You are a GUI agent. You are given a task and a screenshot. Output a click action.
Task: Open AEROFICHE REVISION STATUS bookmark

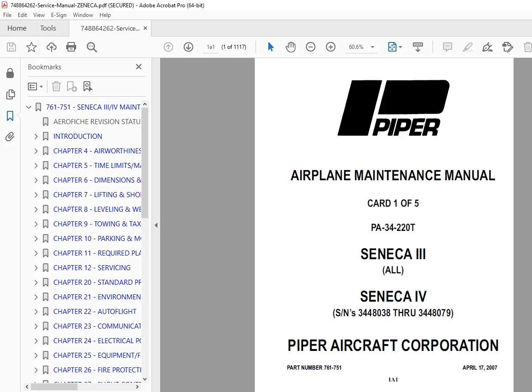click(97, 122)
